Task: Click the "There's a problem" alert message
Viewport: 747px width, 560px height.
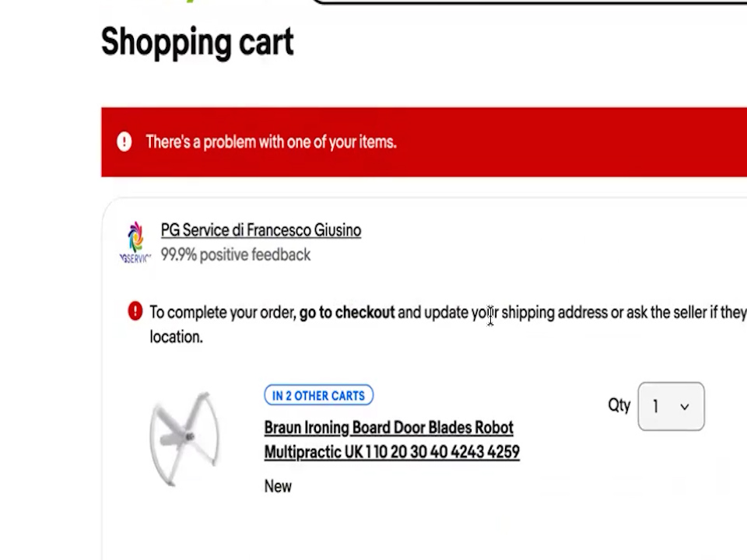Action: click(271, 142)
